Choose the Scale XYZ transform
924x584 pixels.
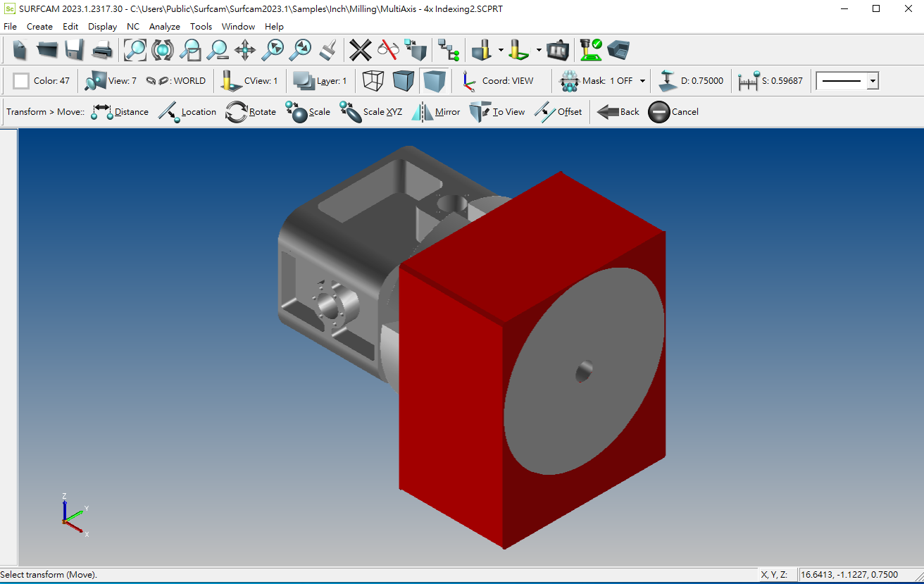click(x=370, y=112)
